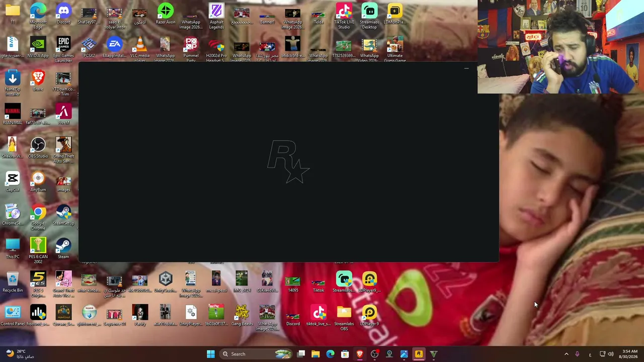This screenshot has width=644, height=362.
Task: Select the PCSX2 desktop icon
Action: click(x=89, y=48)
